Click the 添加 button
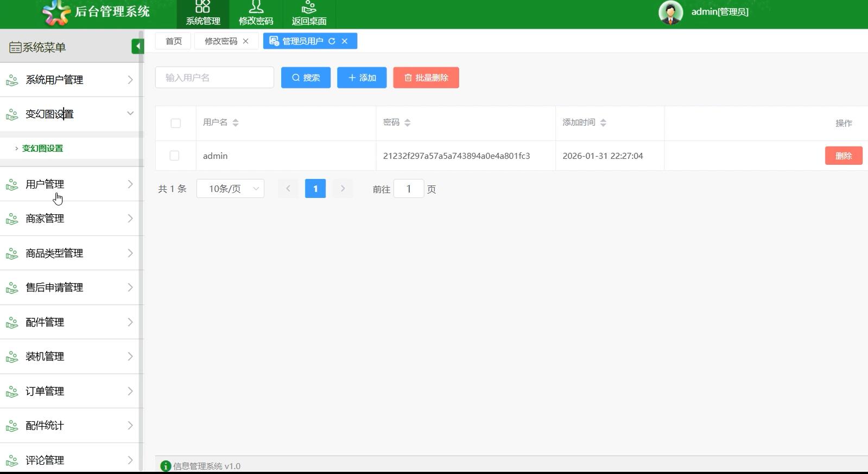This screenshot has width=868, height=474. [362, 78]
